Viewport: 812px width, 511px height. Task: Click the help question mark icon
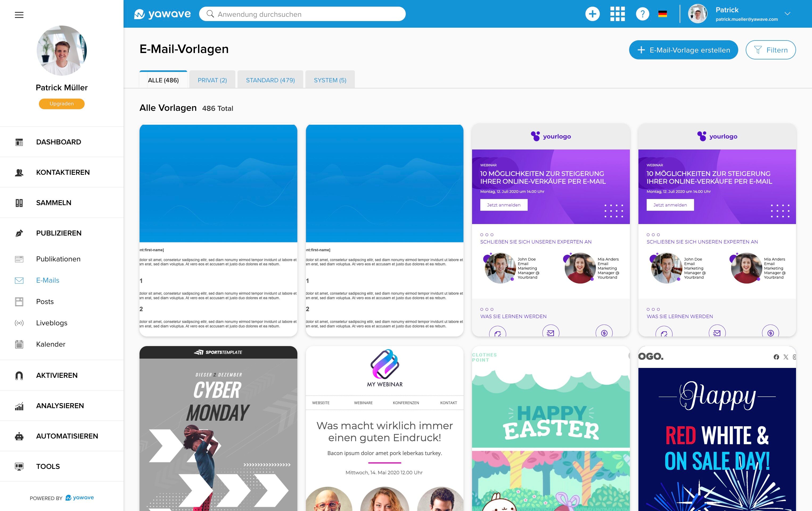pyautogui.click(x=642, y=14)
